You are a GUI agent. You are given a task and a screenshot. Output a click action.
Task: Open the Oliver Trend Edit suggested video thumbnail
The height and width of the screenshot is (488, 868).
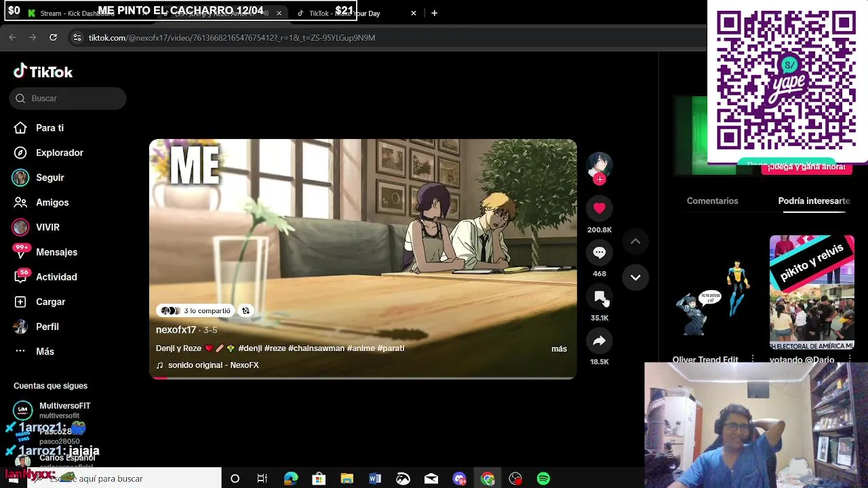tap(714, 292)
